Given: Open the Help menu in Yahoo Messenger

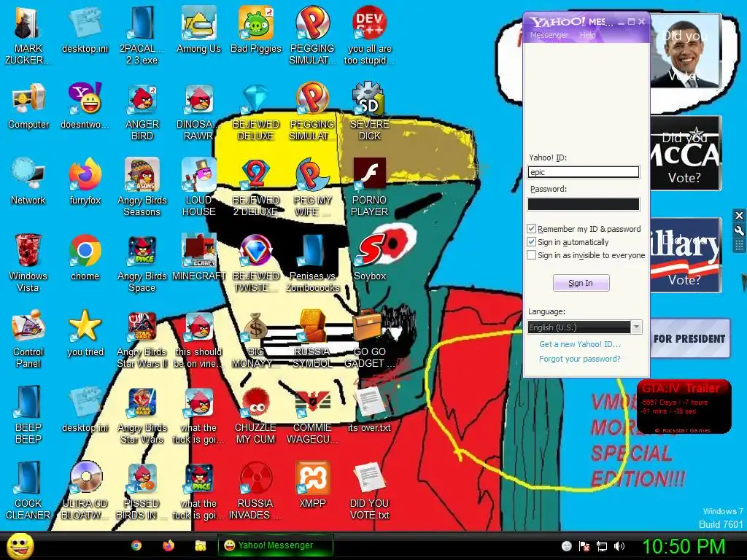Looking at the screenshot, I should (x=587, y=35).
